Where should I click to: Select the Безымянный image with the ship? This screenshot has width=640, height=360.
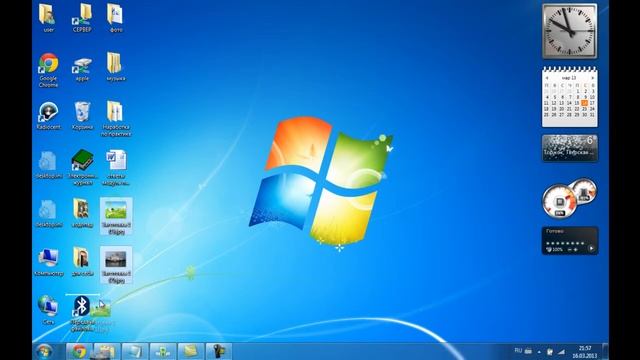116,265
